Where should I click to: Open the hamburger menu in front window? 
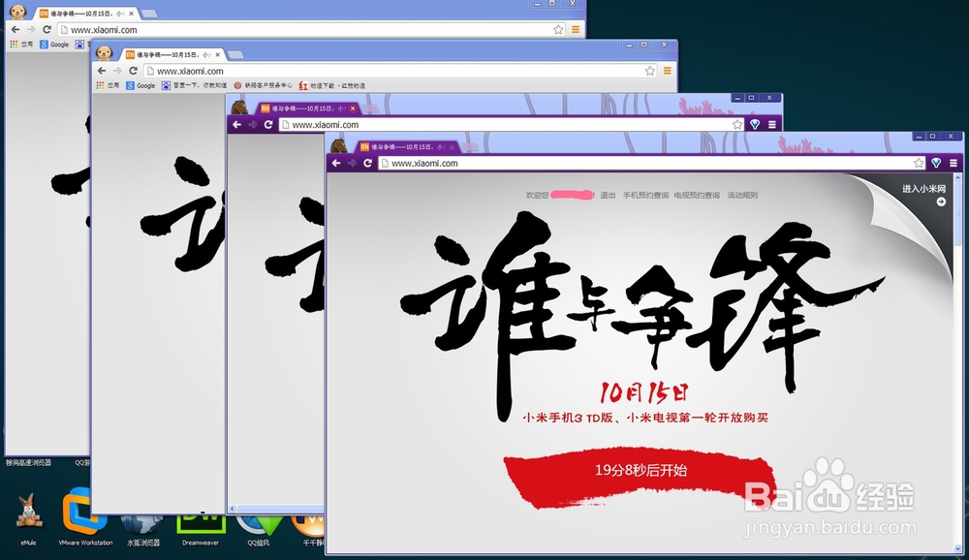(x=953, y=163)
